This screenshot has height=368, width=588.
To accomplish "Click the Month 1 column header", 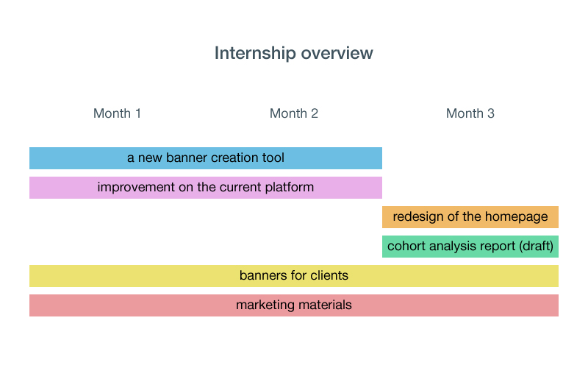I will click(117, 113).
